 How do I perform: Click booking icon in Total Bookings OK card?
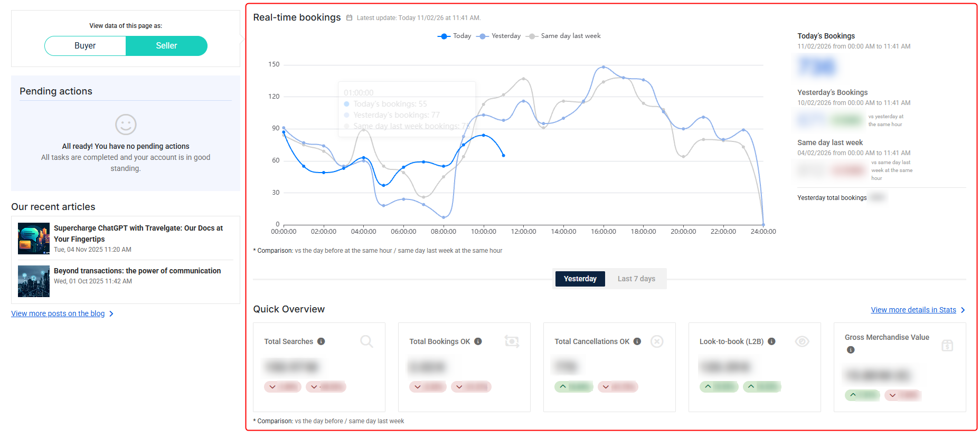(x=512, y=341)
